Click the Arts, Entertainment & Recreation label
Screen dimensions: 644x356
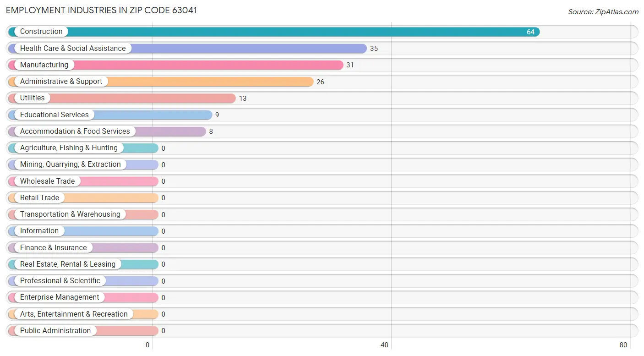point(74,314)
